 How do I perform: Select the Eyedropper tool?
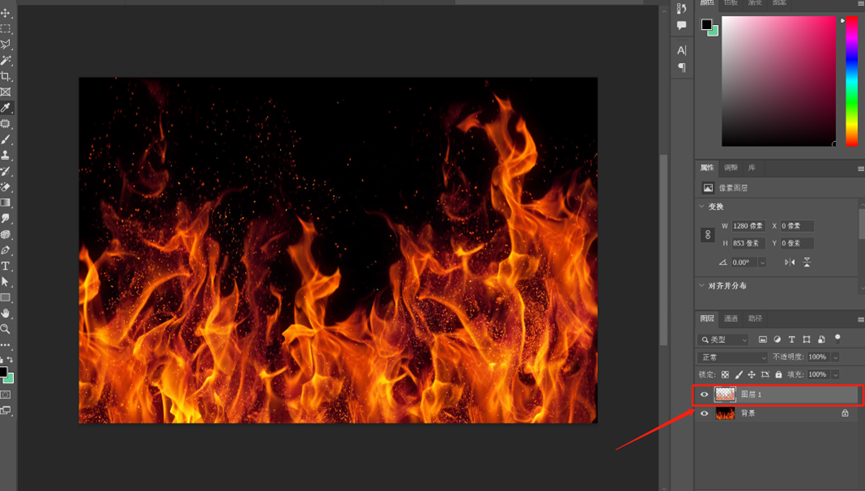tap(6, 108)
